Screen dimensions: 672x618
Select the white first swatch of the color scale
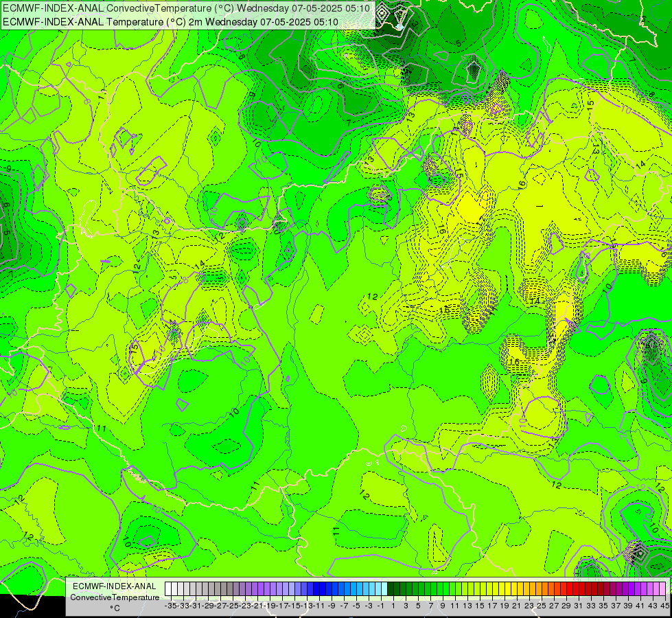tap(168, 589)
